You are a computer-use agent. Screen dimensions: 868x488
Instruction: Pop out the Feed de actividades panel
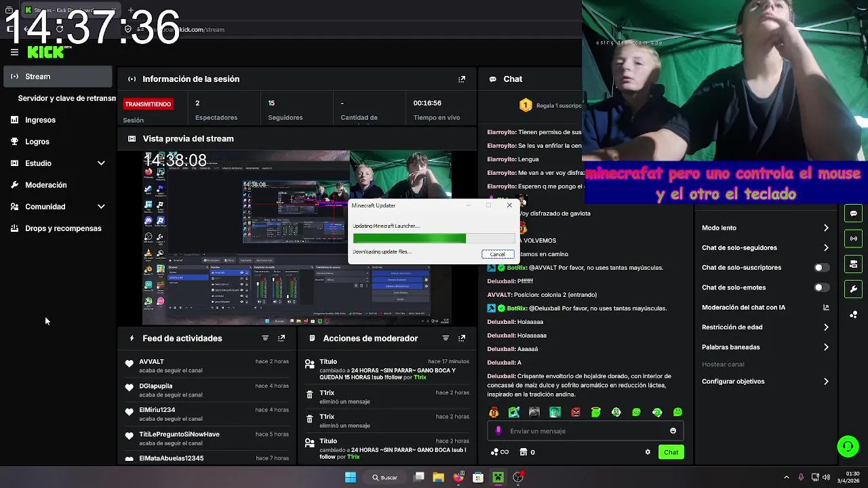point(281,338)
